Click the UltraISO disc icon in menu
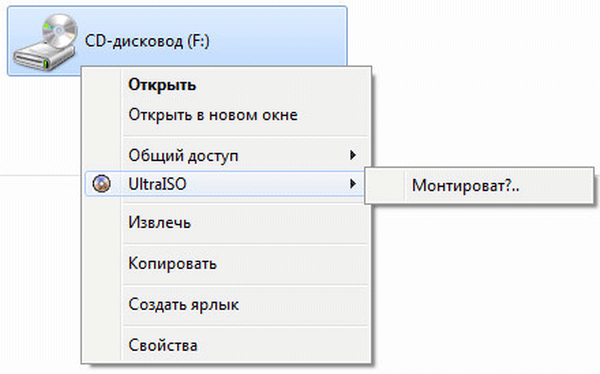Image resolution: width=600 pixels, height=374 pixels. pyautogui.click(x=102, y=184)
